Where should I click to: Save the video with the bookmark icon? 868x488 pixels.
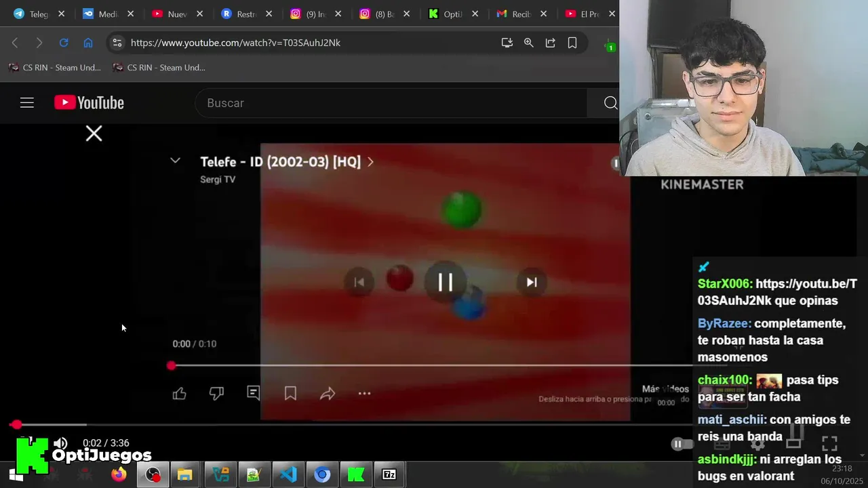pyautogui.click(x=290, y=393)
